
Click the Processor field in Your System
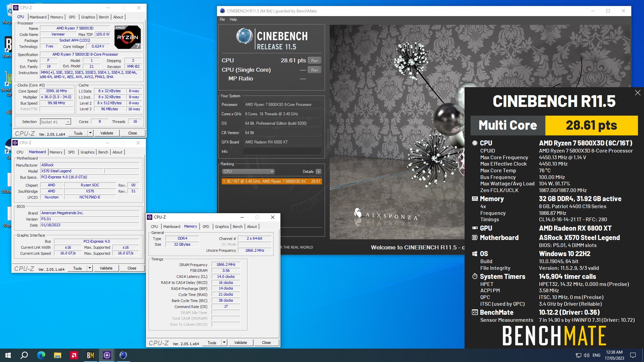[x=282, y=105]
